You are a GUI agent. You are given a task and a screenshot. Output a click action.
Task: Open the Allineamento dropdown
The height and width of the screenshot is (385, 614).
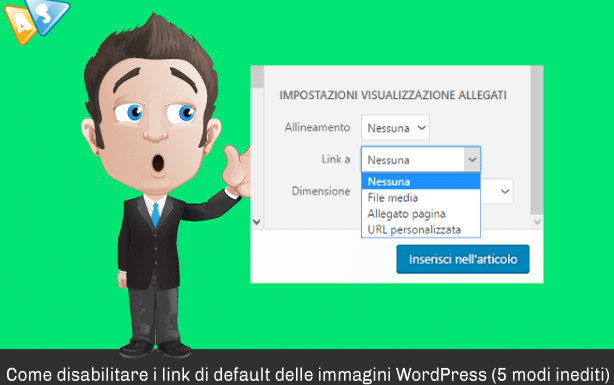(395, 128)
